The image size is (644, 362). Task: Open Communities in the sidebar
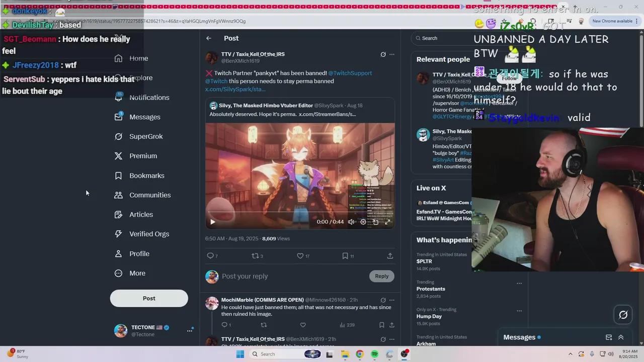142,195
